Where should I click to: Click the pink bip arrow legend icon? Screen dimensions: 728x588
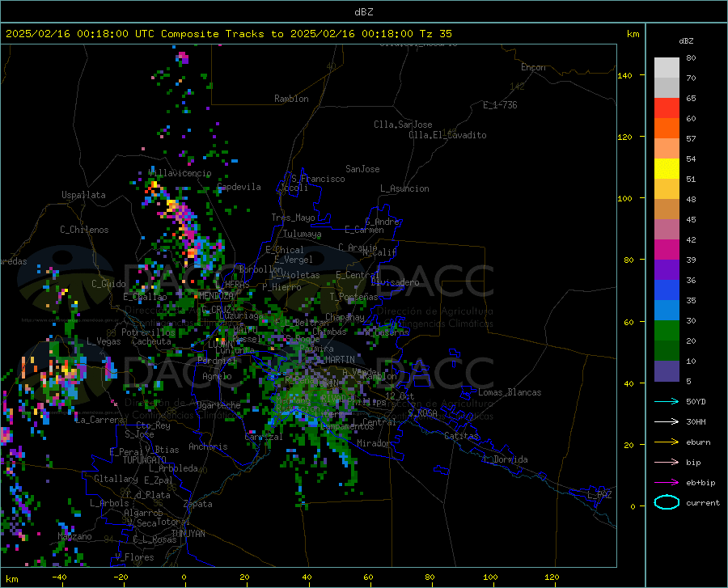[x=667, y=463]
